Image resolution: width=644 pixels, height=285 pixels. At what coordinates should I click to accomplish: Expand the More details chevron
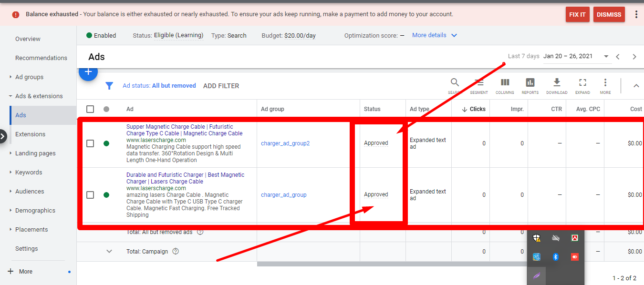point(454,35)
